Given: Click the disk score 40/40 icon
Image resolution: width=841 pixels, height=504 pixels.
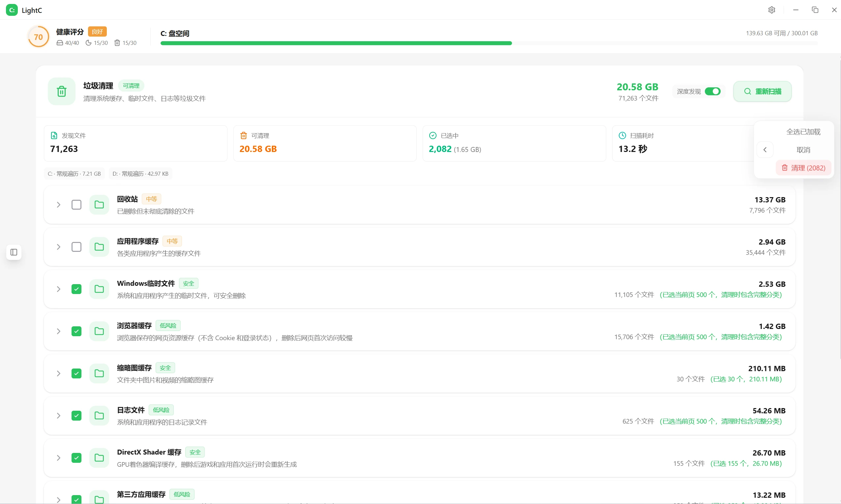Looking at the screenshot, I should coord(59,43).
